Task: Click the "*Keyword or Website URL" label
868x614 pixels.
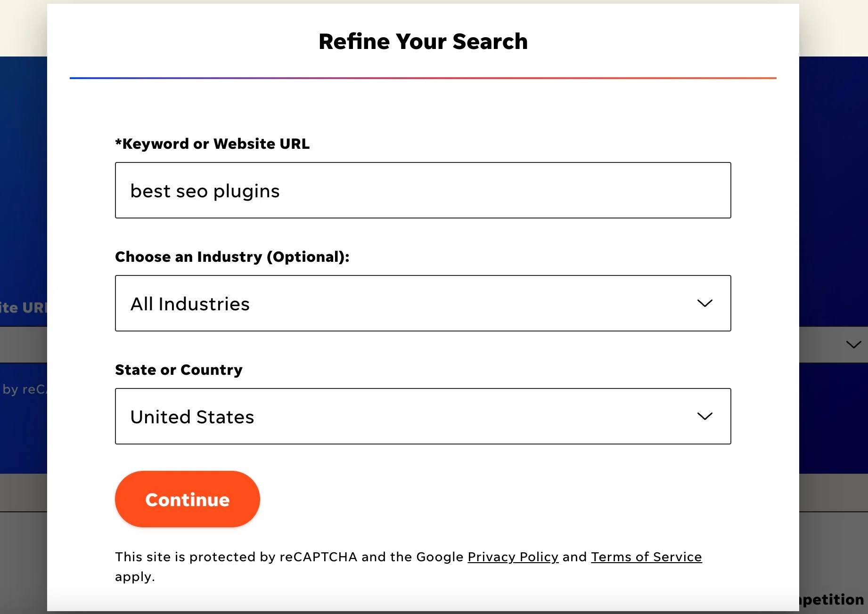Action: pos(212,144)
